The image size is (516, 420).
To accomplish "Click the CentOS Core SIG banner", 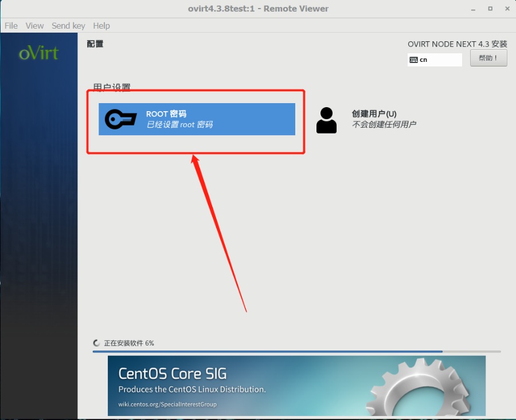I will 296,386.
